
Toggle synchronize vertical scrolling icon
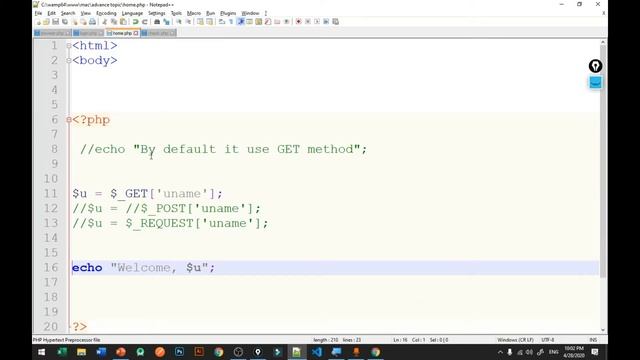200,22
